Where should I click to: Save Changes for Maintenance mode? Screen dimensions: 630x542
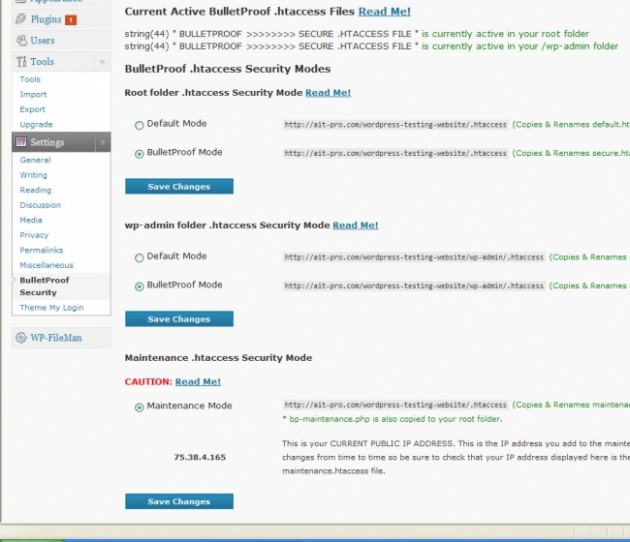[179, 501]
